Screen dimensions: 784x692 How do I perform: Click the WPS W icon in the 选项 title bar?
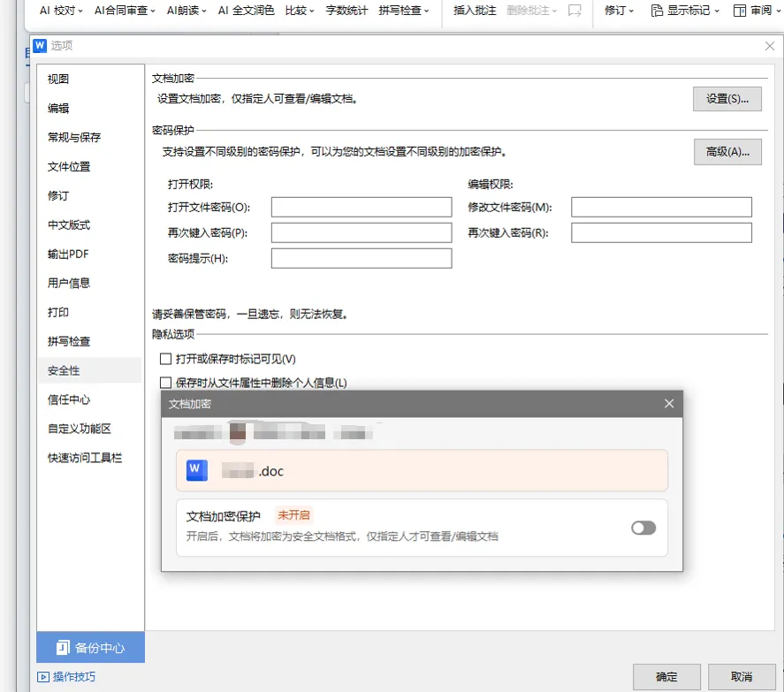[40, 45]
